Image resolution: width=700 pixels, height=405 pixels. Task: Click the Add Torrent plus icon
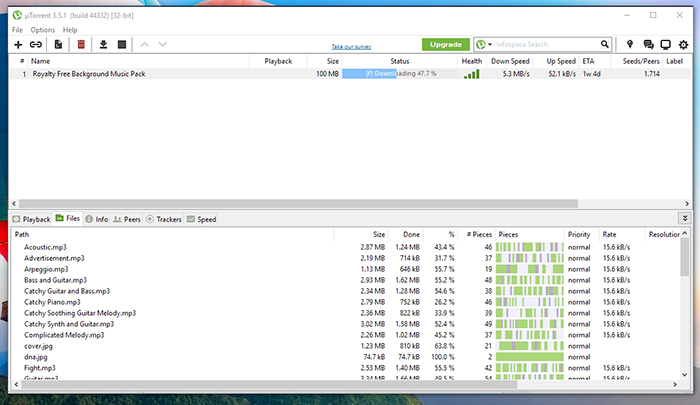pyautogui.click(x=18, y=45)
